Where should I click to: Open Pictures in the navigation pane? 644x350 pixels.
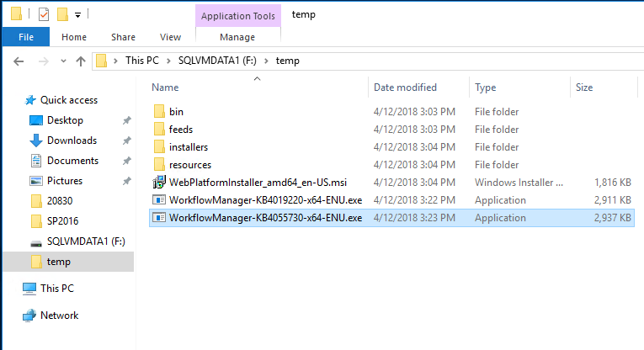pos(65,181)
